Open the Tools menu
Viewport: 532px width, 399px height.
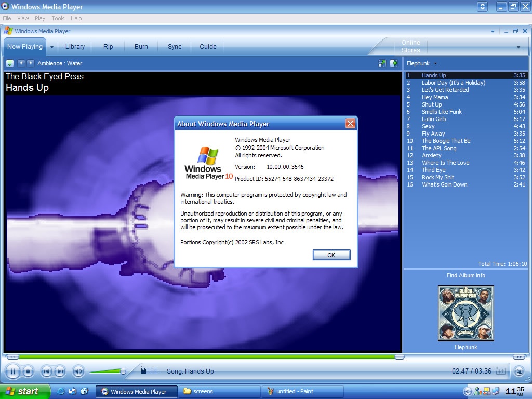[58, 18]
